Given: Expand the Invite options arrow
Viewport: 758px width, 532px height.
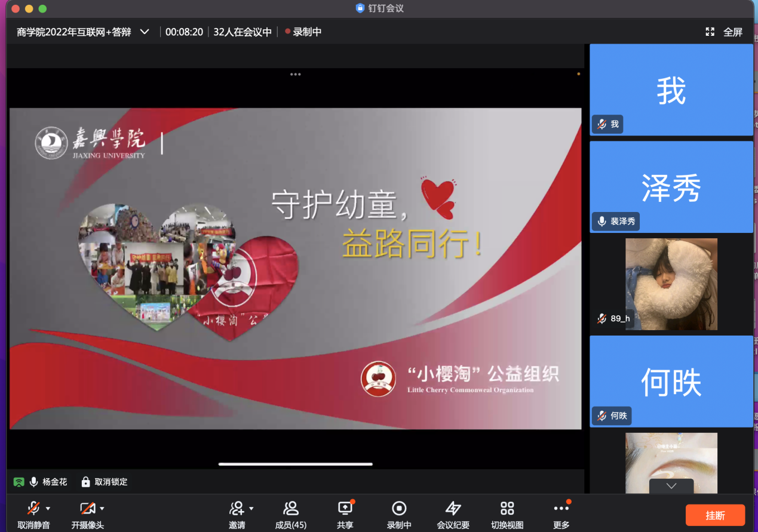Looking at the screenshot, I should tap(251, 509).
